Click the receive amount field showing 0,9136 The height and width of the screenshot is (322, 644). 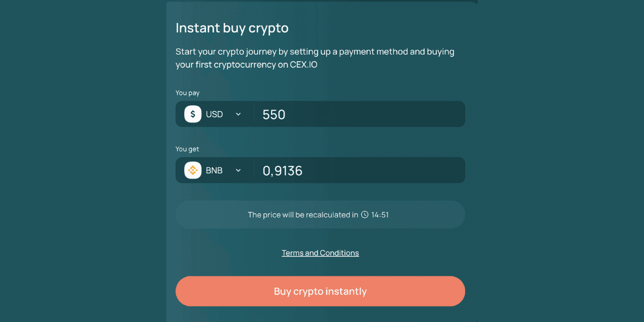[x=358, y=170]
